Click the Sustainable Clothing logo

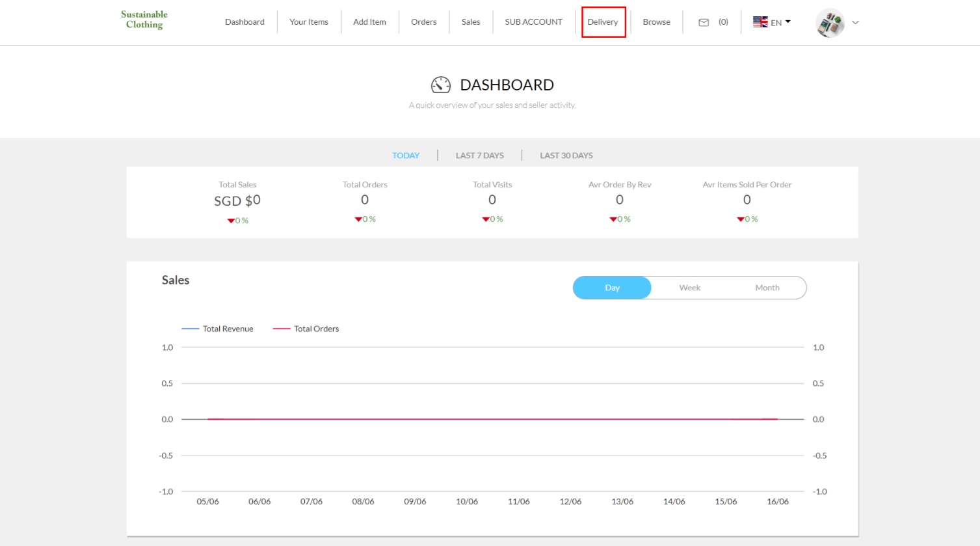click(x=144, y=20)
